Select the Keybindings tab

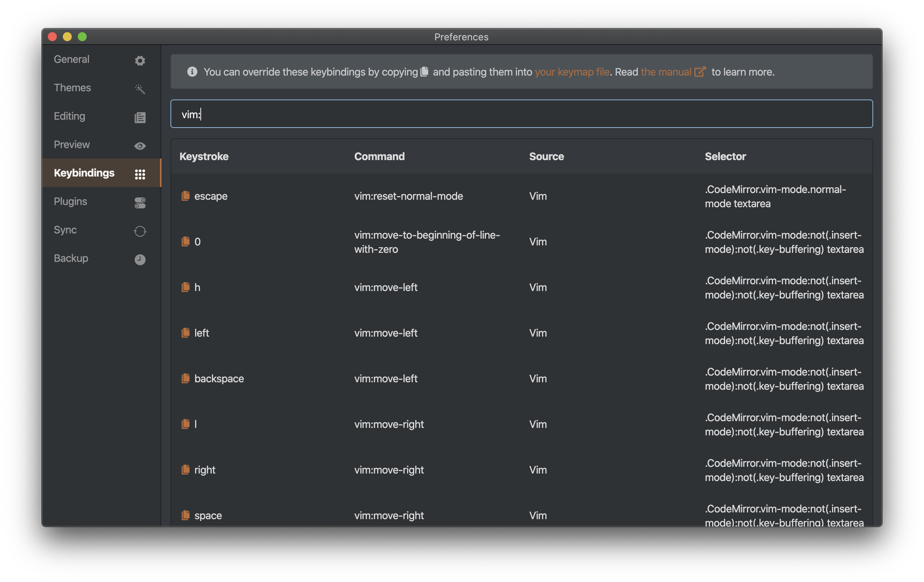84,173
